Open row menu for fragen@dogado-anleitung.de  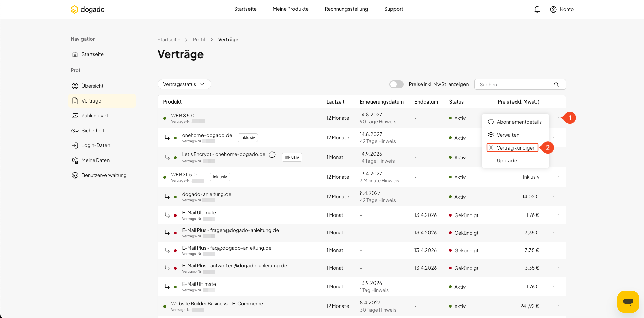tap(556, 232)
